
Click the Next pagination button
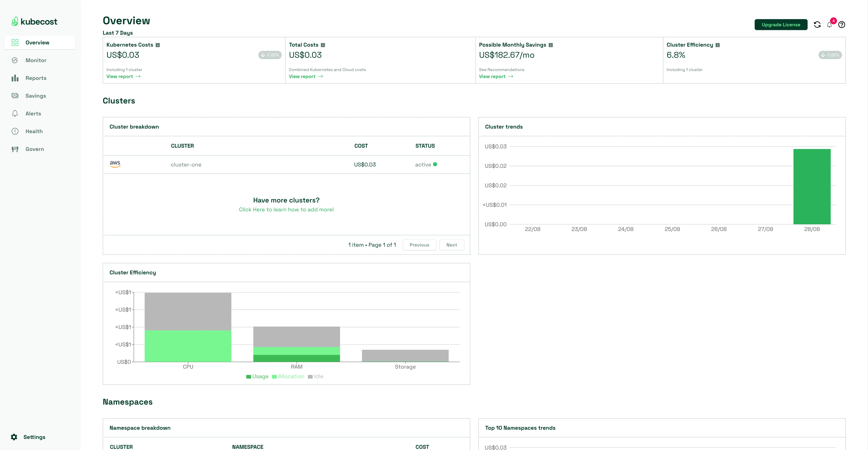tap(452, 245)
